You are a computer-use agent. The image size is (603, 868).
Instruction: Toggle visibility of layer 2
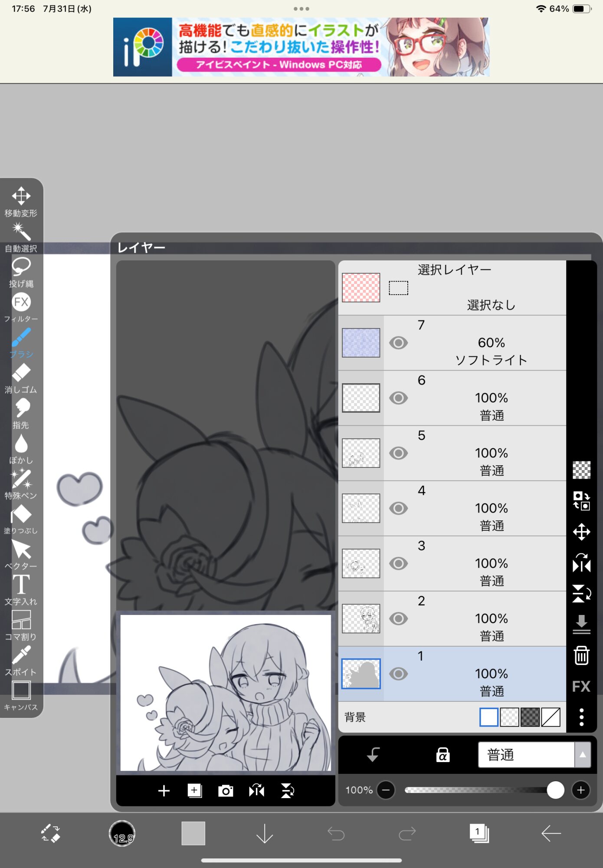pyautogui.click(x=398, y=618)
